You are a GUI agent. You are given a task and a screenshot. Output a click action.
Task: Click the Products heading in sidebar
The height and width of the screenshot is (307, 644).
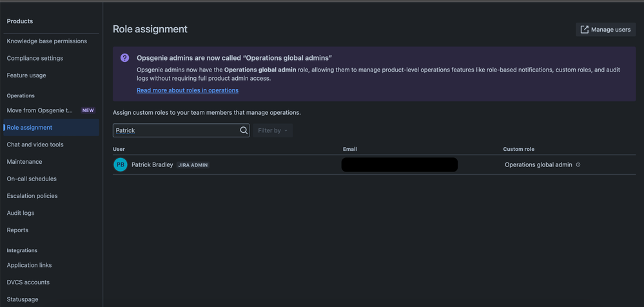(20, 21)
